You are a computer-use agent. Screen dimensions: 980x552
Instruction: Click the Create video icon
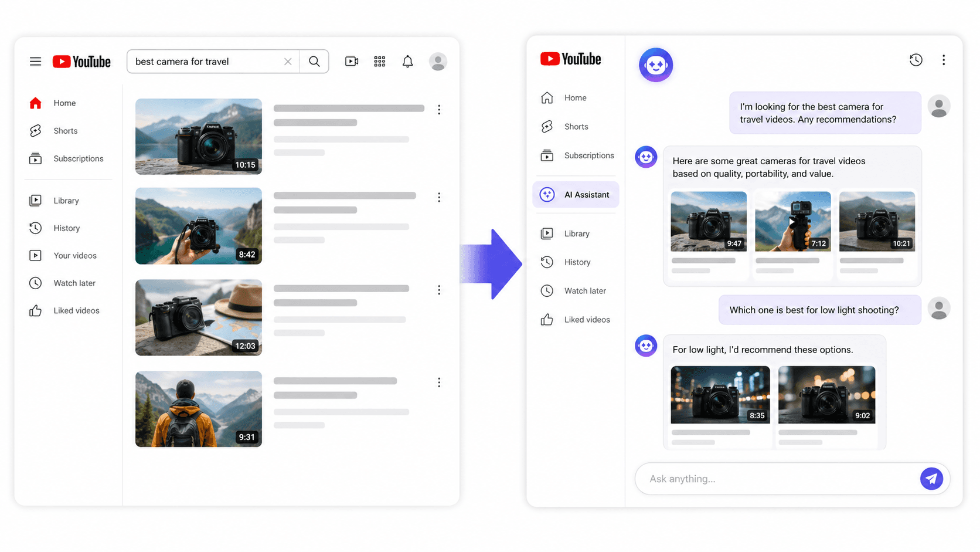(351, 61)
